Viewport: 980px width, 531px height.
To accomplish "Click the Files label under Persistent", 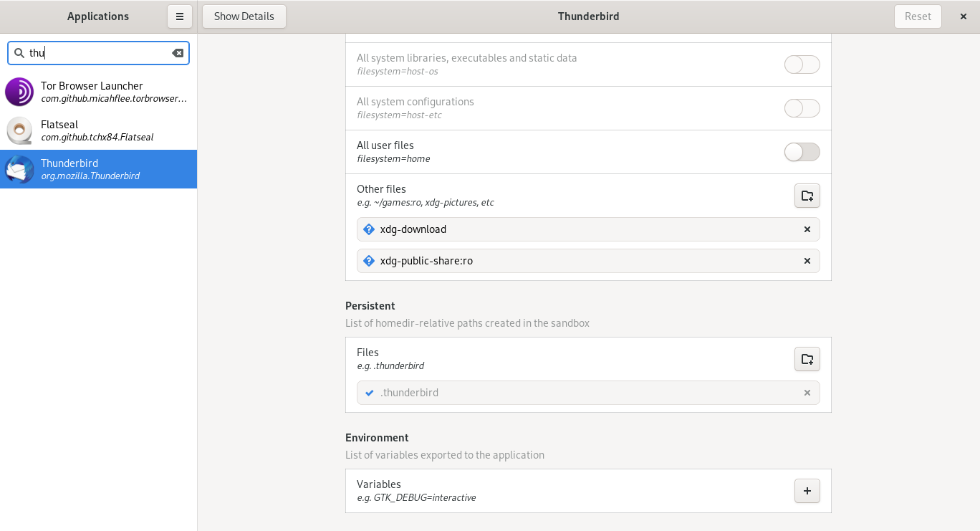I will 367,353.
